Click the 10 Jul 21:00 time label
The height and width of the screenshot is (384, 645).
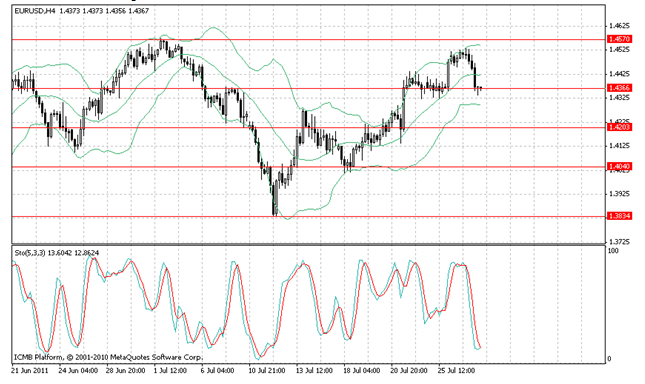click(267, 370)
